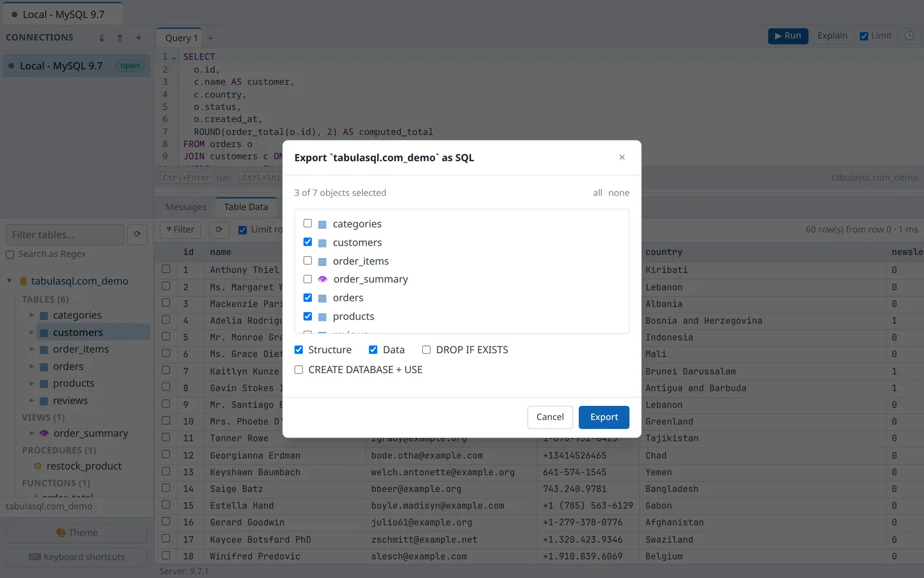Expand the order_items table in sidebar
Image resolution: width=924 pixels, height=578 pixels.
click(x=31, y=349)
